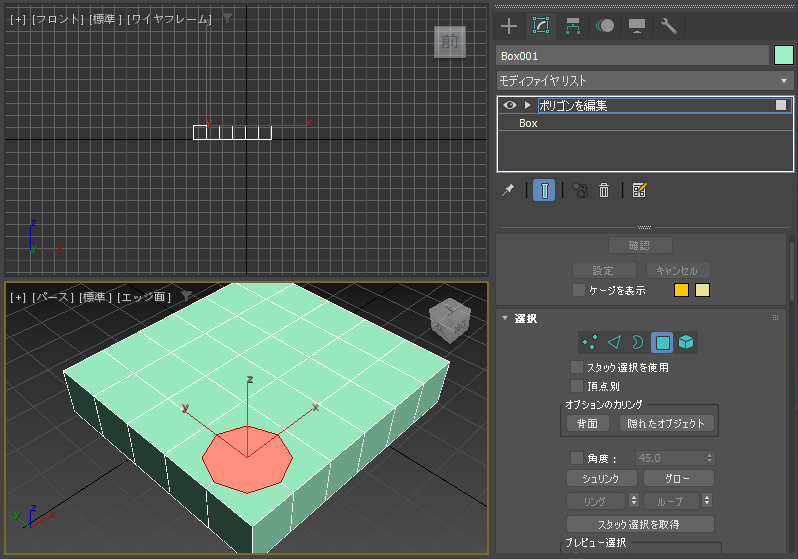The width and height of the screenshot is (798, 559).
Task: Open the Create panel plus tab
Action: coord(508,25)
